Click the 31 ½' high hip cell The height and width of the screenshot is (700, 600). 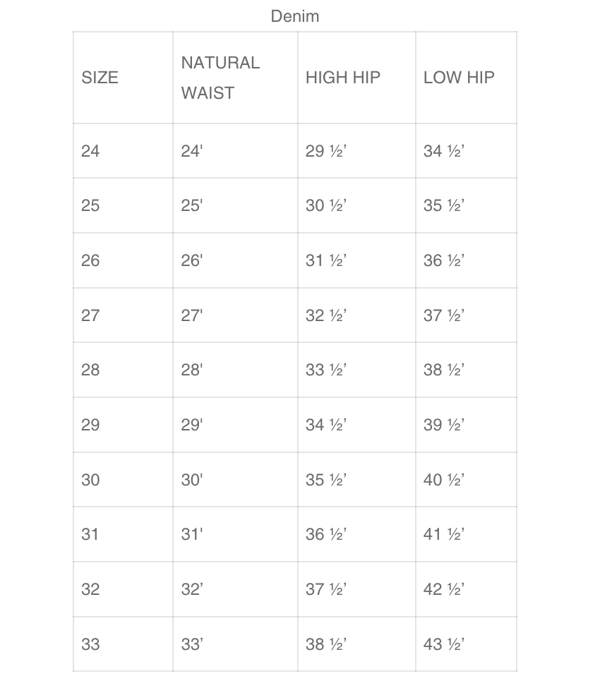[x=325, y=260]
